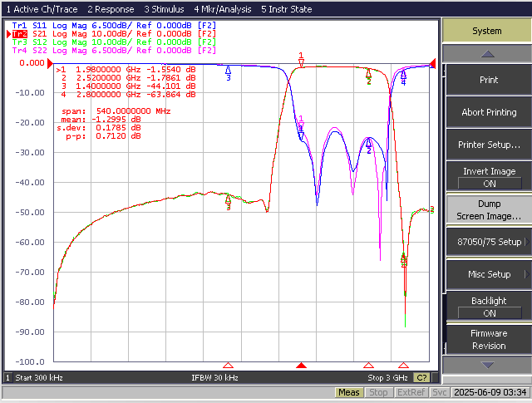The height and width of the screenshot is (403, 532).
Task: Click the channel 1 indicator box
Action: [7, 377]
